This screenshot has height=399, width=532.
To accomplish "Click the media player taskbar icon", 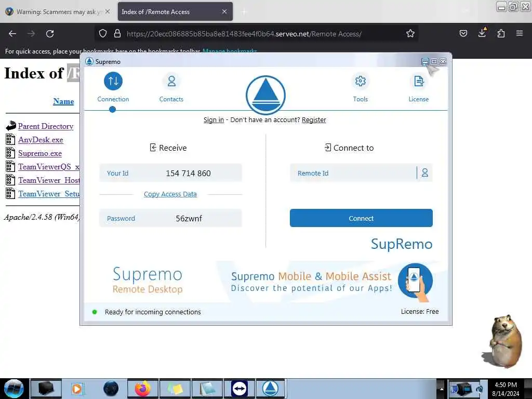I will (x=77, y=389).
